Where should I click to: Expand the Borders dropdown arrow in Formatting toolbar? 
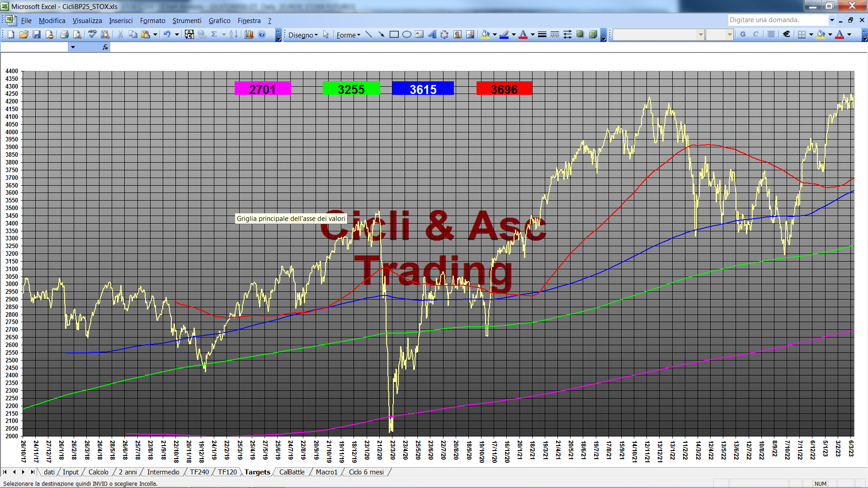(811, 34)
